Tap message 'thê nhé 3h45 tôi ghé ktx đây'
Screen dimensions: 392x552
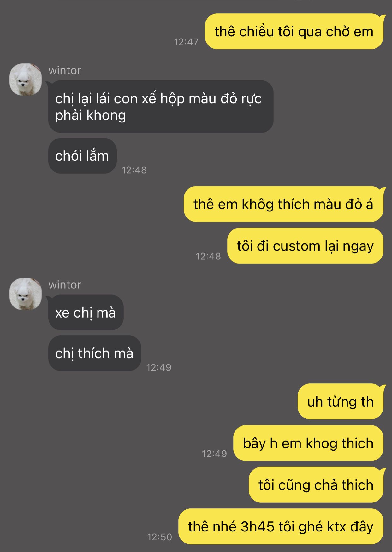(x=281, y=526)
